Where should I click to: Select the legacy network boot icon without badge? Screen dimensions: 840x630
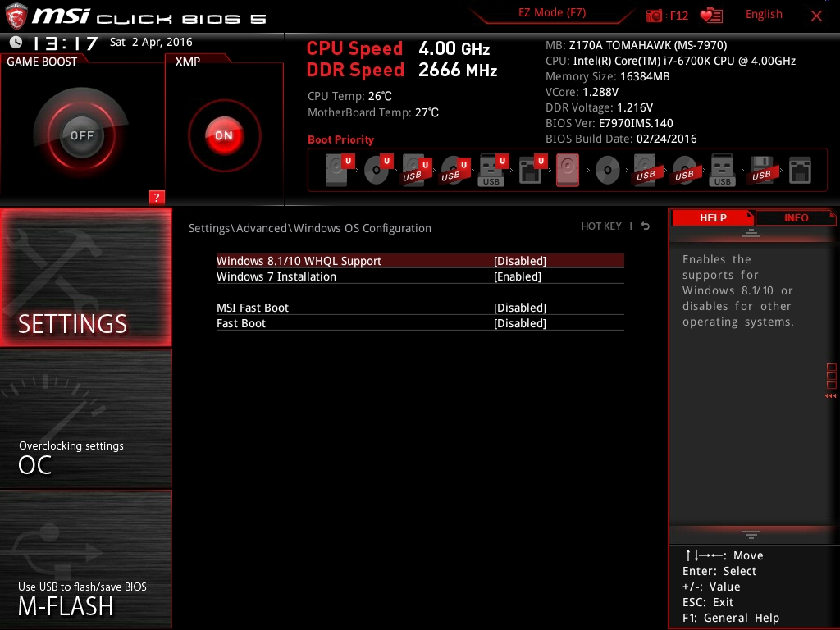(x=801, y=171)
